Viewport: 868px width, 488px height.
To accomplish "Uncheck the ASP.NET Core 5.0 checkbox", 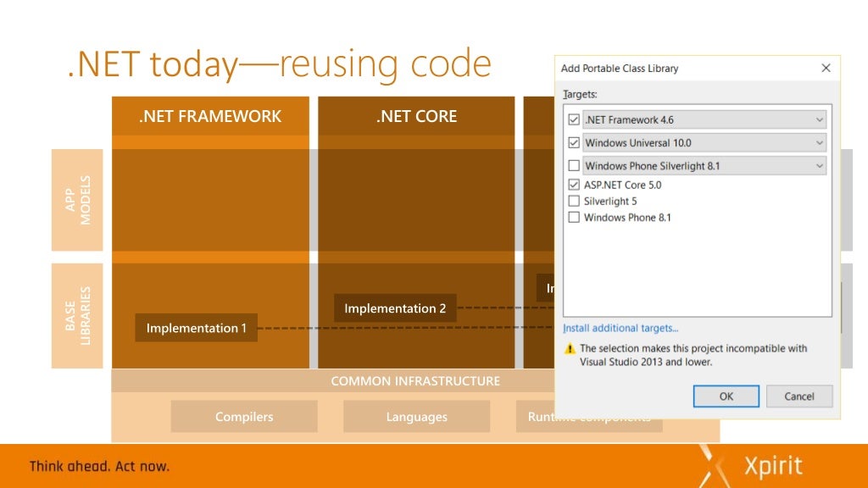I will click(x=574, y=185).
